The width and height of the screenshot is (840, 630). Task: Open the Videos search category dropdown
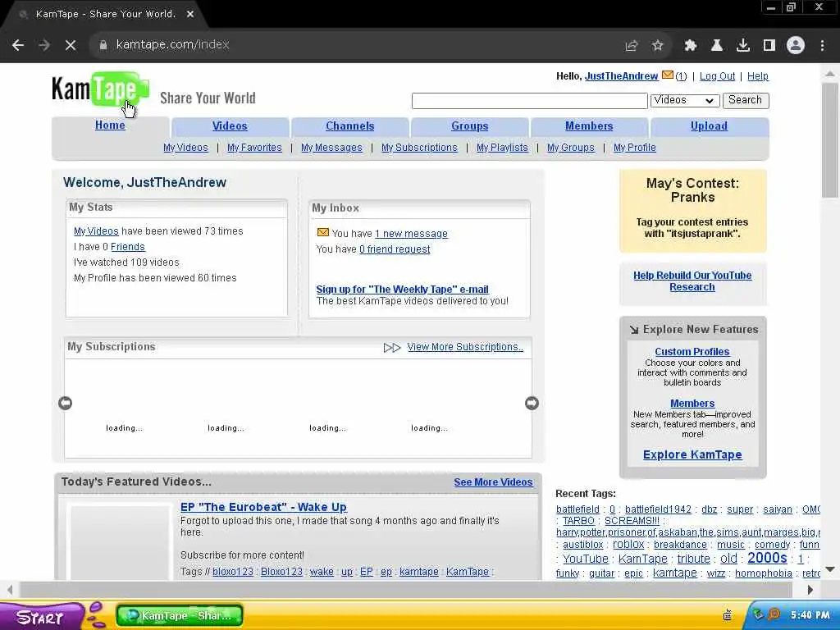685,100
